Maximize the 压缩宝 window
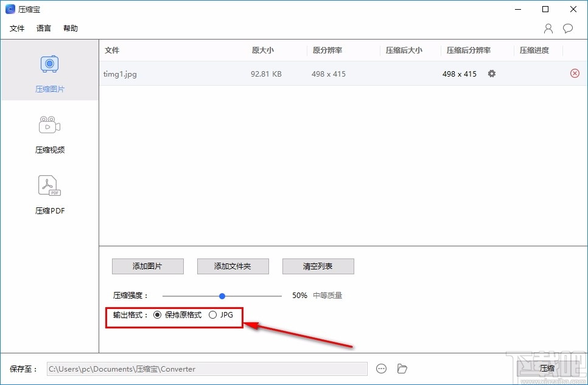The image size is (588, 385). click(545, 9)
